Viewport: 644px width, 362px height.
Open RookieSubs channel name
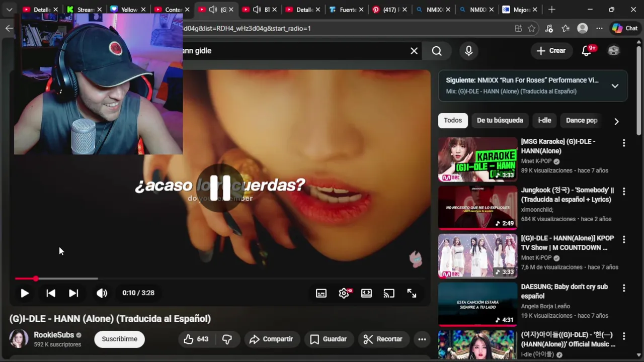[x=54, y=335]
